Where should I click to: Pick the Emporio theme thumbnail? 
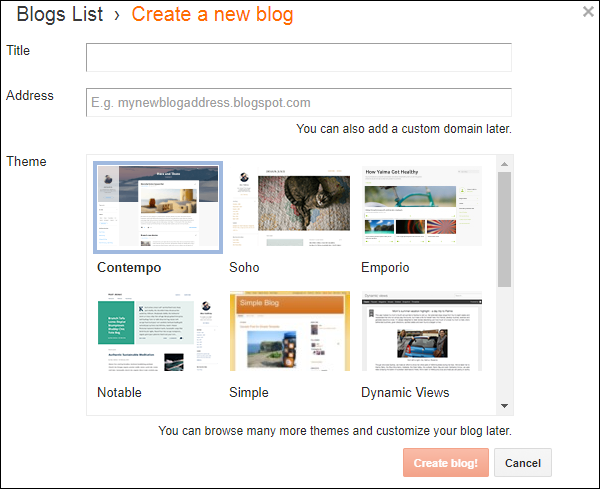421,206
